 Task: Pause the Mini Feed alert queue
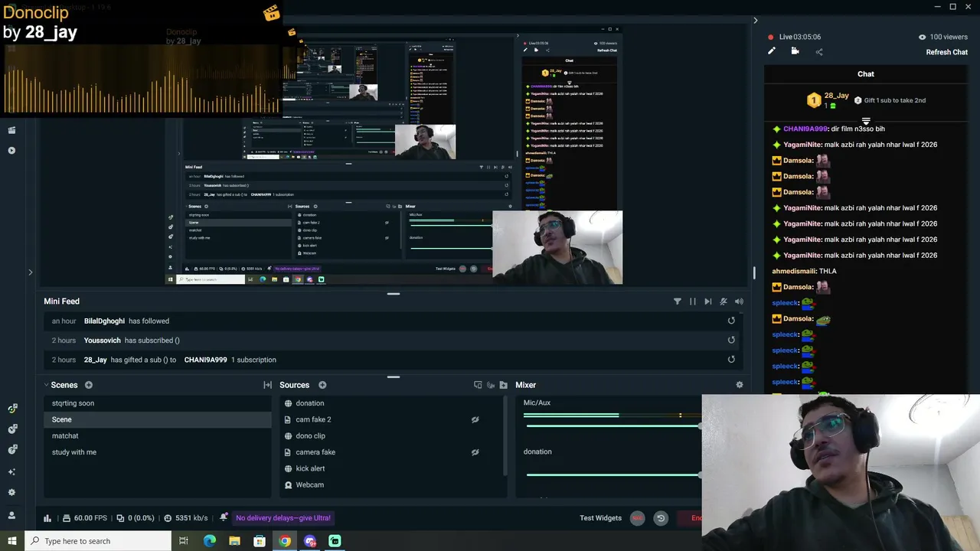pyautogui.click(x=693, y=302)
